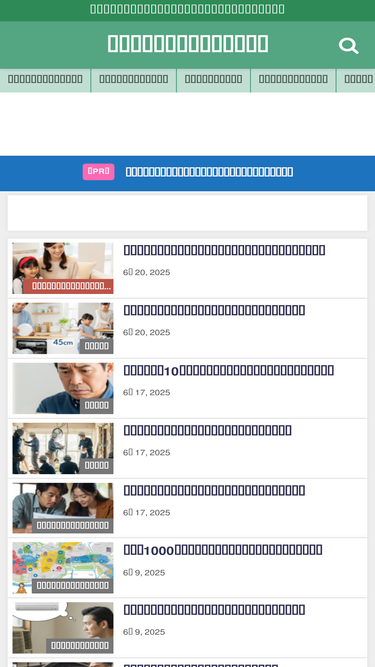375x667 pixels.
Task: Select the second navigation menu item
Action: (134, 80)
